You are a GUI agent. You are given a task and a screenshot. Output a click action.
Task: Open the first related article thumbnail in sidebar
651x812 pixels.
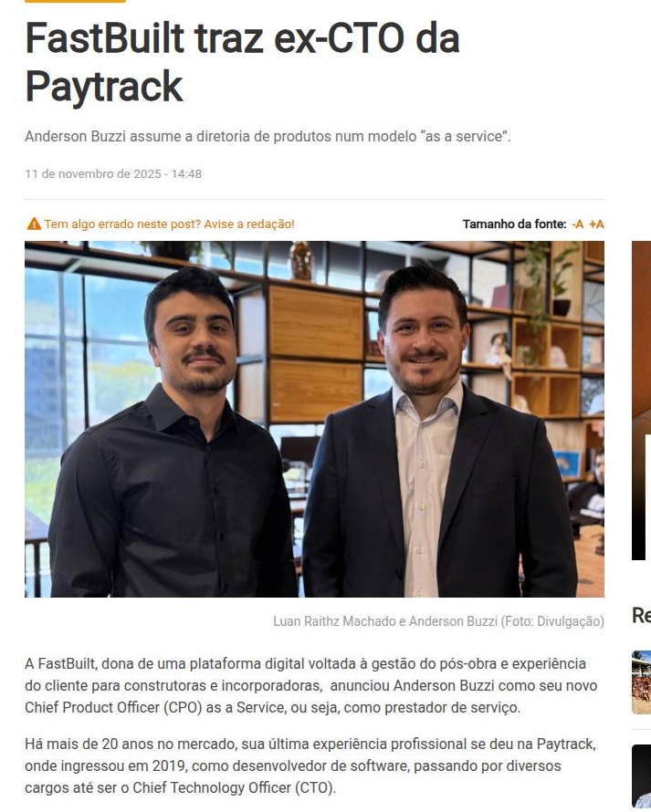pos(641,682)
